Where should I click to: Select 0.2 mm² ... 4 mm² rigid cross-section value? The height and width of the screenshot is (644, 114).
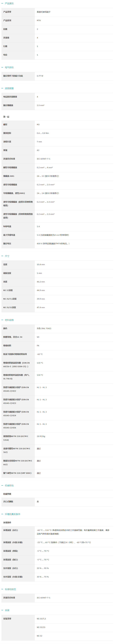point(45,167)
